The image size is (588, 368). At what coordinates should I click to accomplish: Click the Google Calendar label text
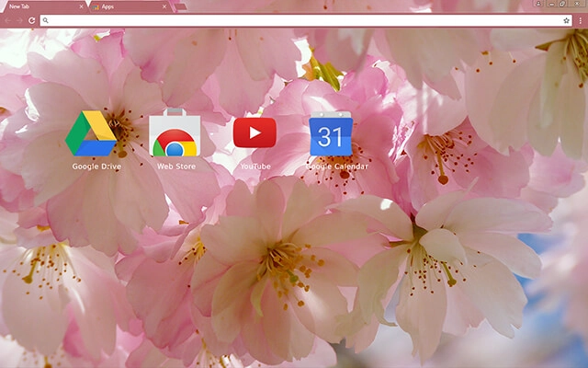(x=337, y=167)
